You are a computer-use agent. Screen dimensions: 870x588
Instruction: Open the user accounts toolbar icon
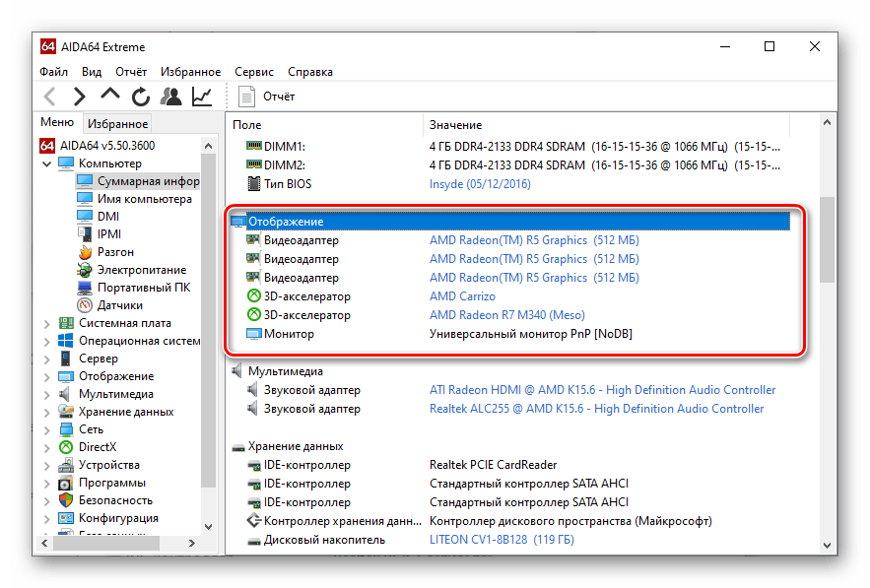171,97
